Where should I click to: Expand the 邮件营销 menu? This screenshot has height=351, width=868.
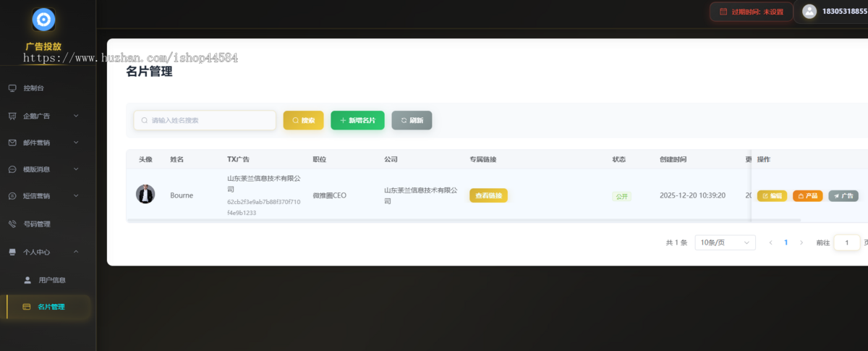48,143
